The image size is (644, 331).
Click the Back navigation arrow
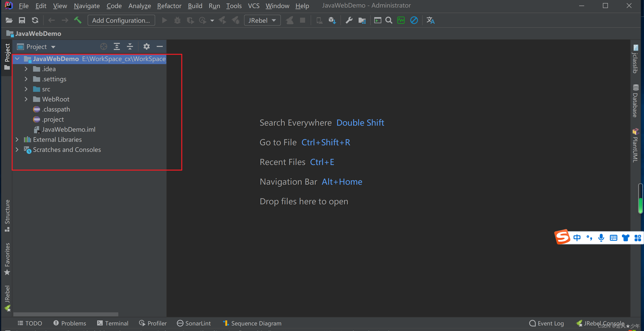pyautogui.click(x=51, y=20)
